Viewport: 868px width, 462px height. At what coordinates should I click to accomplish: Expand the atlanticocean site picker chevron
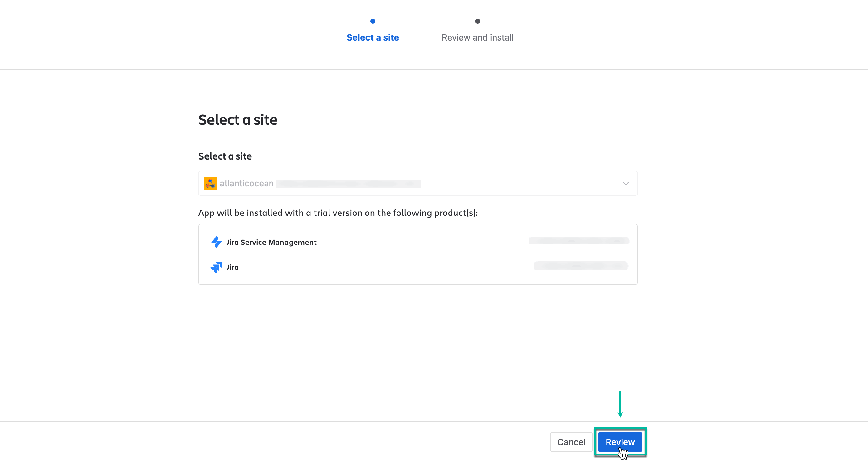coord(626,184)
